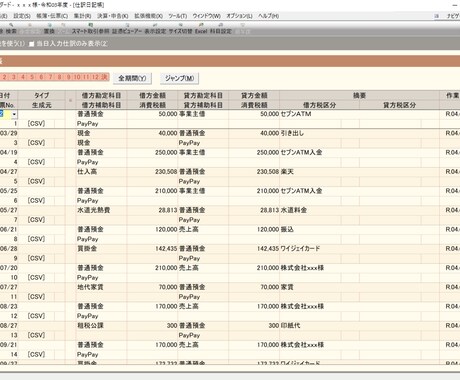This screenshot has height=380, width=460.
Task: Select the 家賃 description cell
Action: 359,287
